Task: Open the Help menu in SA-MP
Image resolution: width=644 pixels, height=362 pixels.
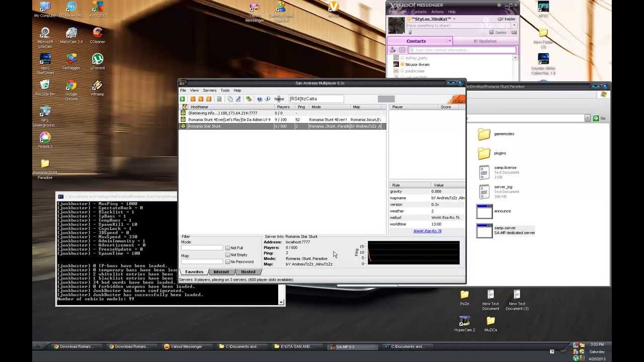Action: 237,90
